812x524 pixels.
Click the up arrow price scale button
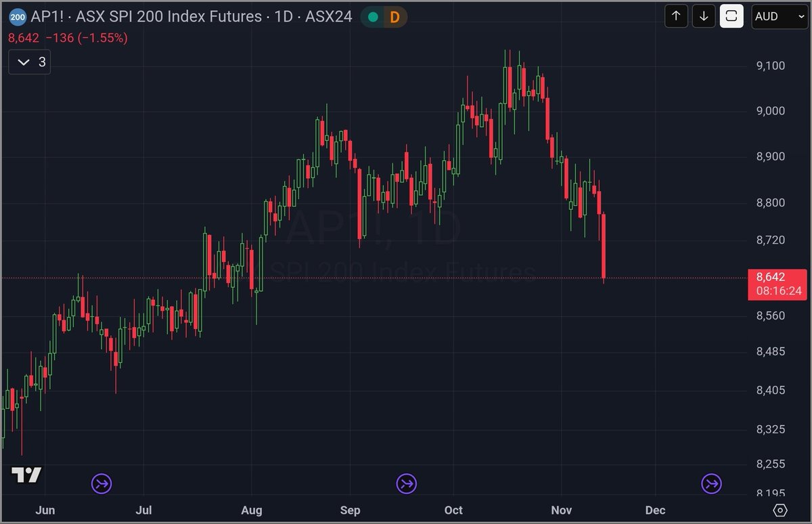coord(676,16)
